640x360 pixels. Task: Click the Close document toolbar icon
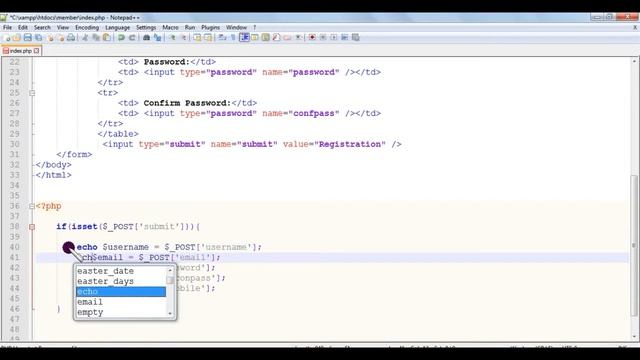point(50,38)
